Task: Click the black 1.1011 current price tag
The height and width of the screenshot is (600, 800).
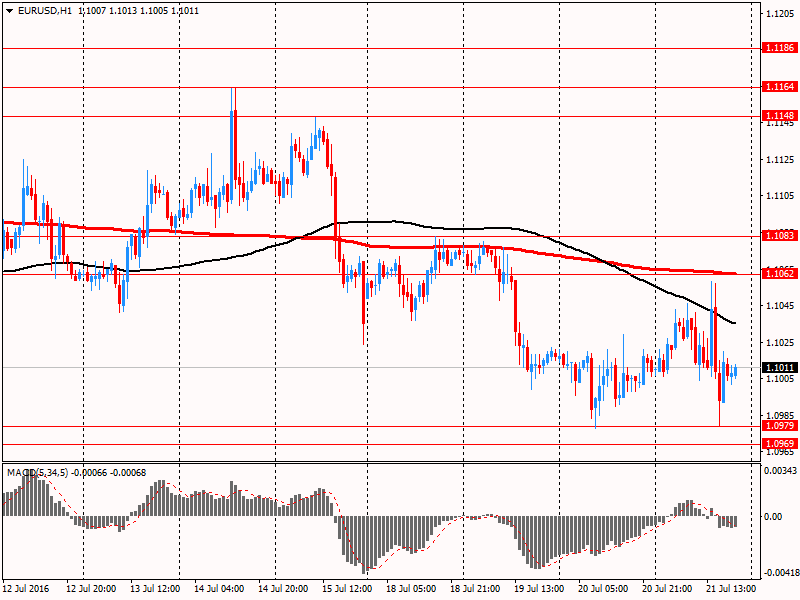Action: 779,368
